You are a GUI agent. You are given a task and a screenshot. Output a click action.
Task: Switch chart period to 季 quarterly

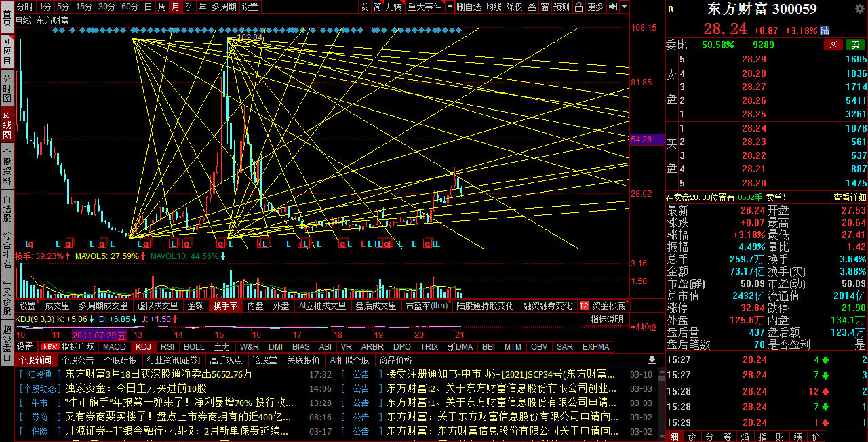pyautogui.click(x=189, y=7)
